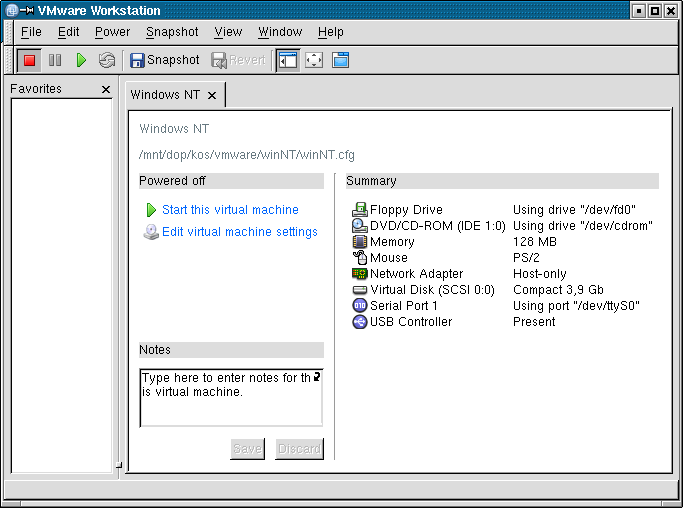
Task: Open the Window menu
Action: click(x=280, y=32)
